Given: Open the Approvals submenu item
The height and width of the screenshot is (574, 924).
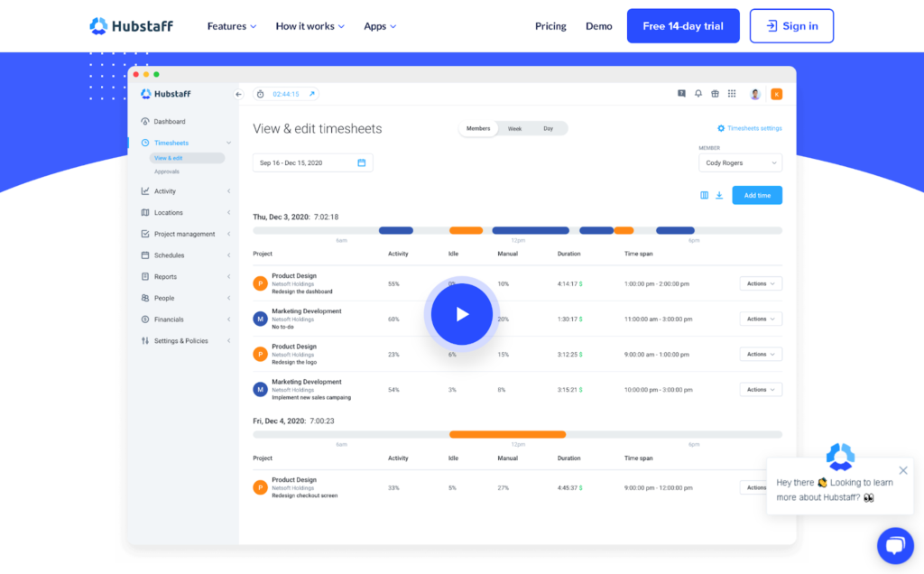Looking at the screenshot, I should click(167, 171).
